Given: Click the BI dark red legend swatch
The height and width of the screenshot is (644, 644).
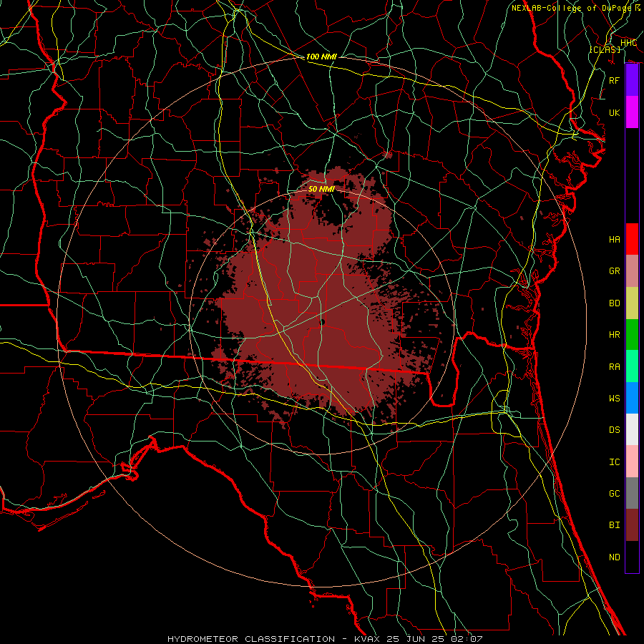Looking at the screenshot, I should (x=632, y=525).
